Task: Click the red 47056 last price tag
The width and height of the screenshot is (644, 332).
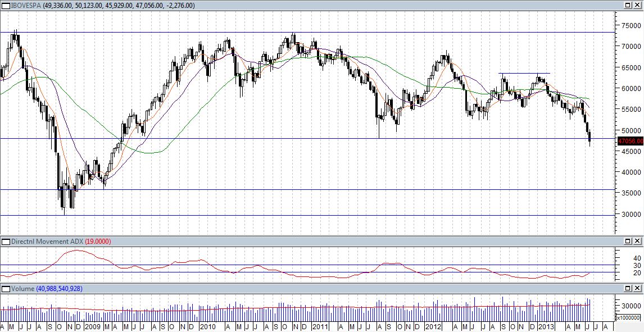Action: tap(630, 142)
